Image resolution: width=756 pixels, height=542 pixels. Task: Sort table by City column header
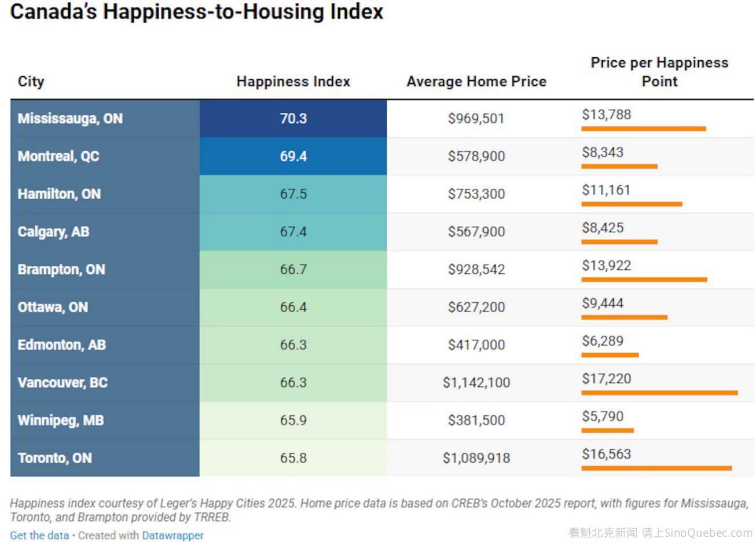[x=31, y=81]
